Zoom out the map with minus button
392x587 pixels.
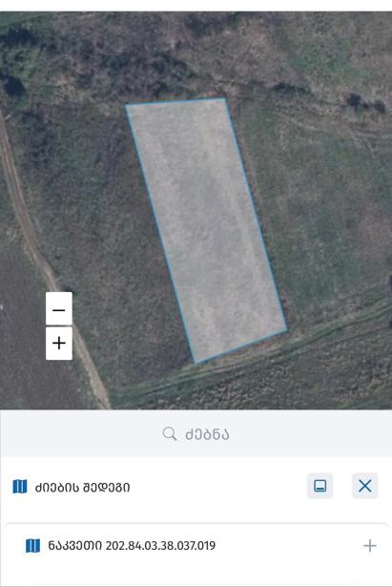59,309
